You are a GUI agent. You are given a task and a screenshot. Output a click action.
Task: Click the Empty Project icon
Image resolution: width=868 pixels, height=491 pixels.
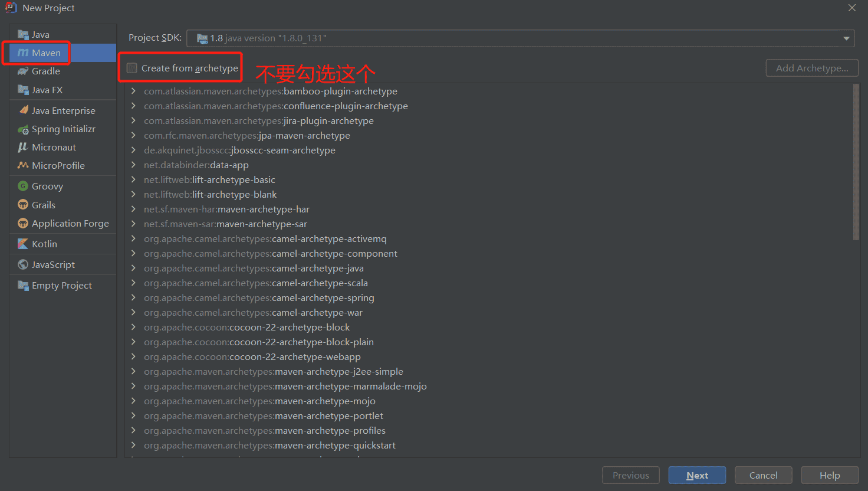[x=23, y=285]
